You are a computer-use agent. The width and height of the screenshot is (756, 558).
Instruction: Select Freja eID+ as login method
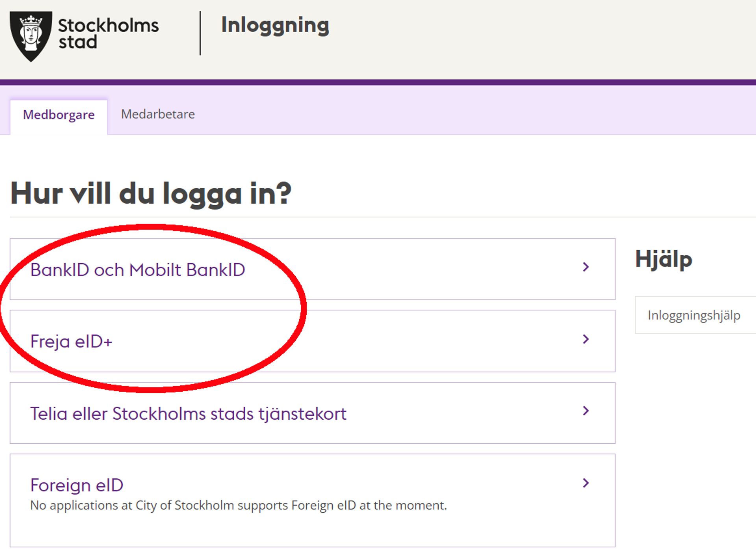tap(72, 341)
